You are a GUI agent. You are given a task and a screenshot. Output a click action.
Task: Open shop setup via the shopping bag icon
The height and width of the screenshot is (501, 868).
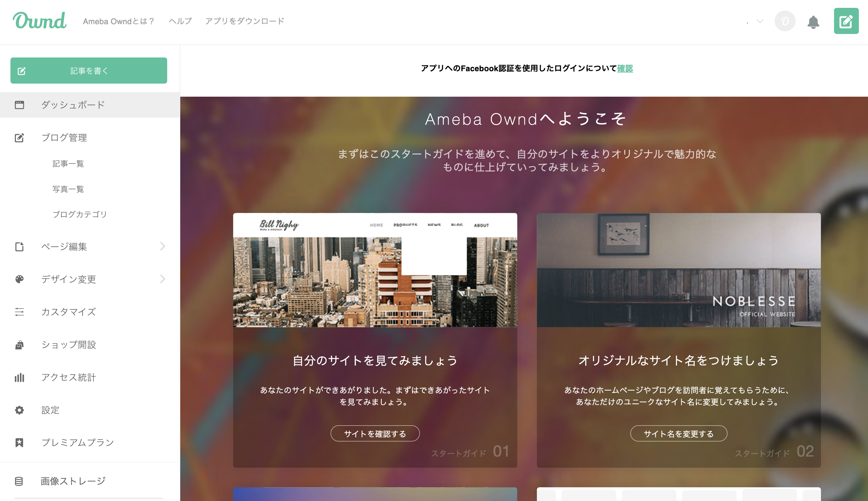pyautogui.click(x=19, y=345)
